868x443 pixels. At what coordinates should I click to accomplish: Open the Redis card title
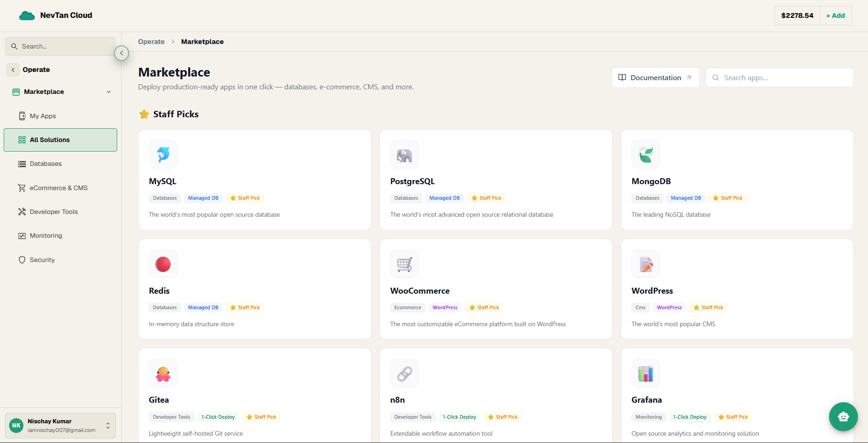point(159,291)
